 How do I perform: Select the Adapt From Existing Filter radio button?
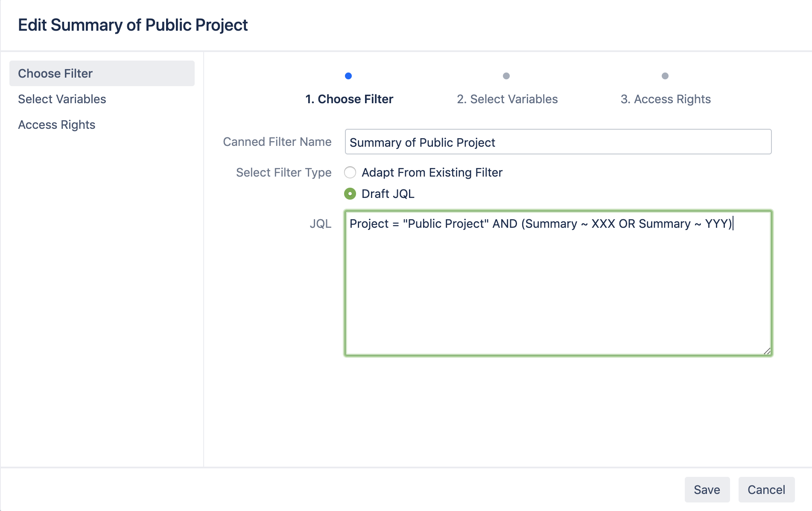click(x=350, y=172)
